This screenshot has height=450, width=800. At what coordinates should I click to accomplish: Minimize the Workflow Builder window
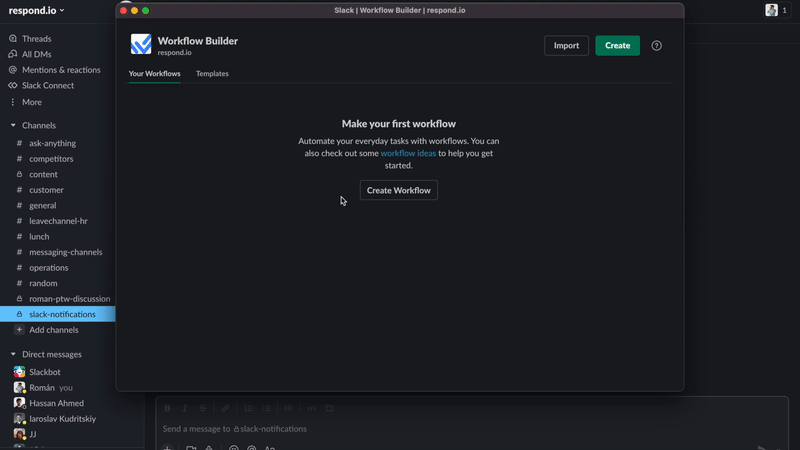click(x=135, y=10)
